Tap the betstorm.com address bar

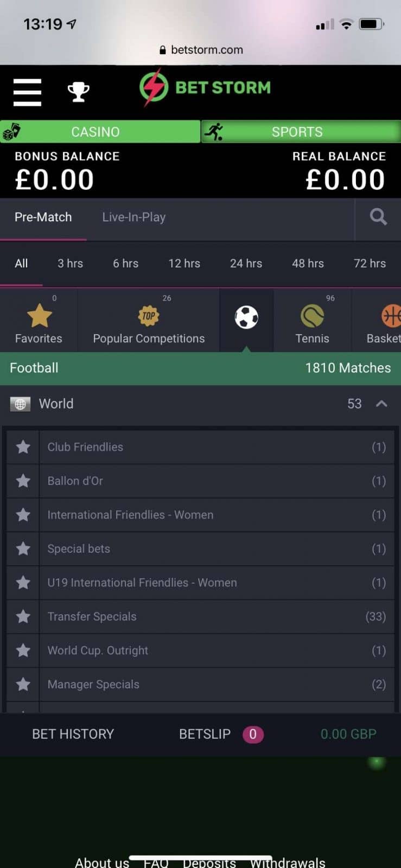201,50
